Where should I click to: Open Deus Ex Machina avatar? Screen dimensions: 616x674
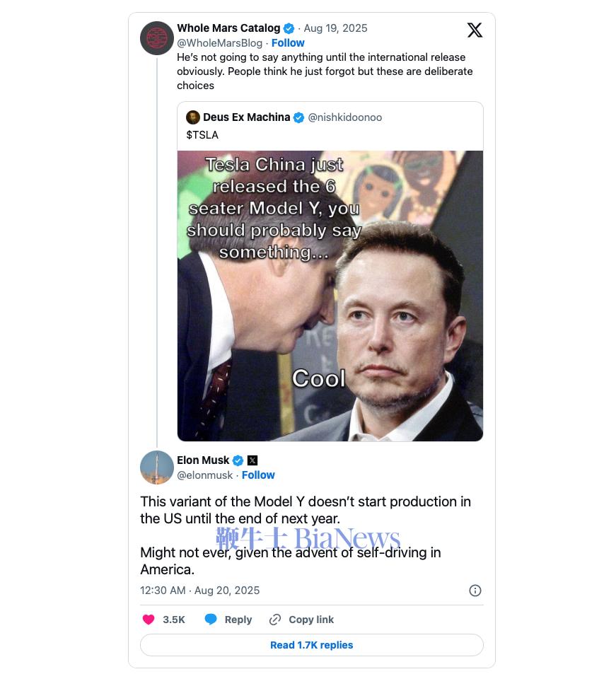click(x=193, y=117)
